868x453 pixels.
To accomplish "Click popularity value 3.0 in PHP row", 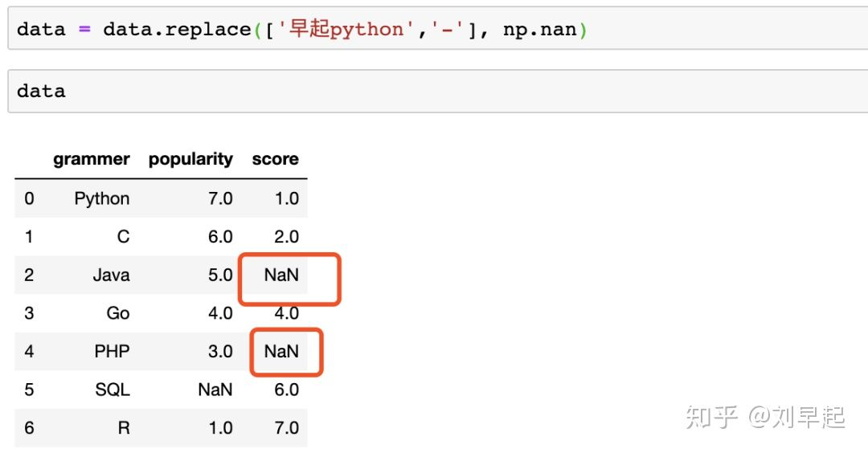I will tap(220, 351).
